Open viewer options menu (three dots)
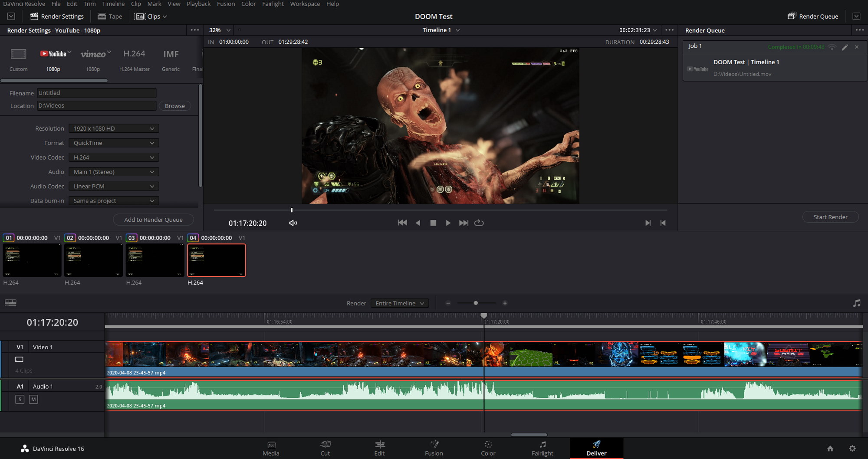 (670, 30)
